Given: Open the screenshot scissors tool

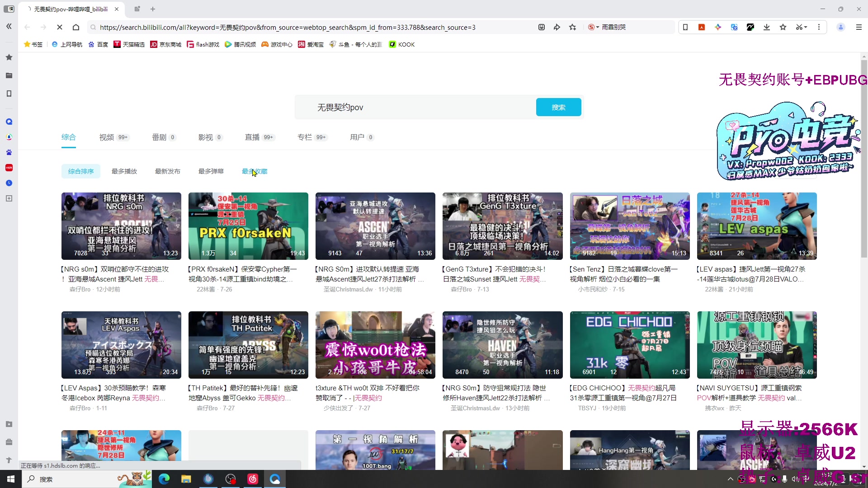Looking at the screenshot, I should (799, 27).
